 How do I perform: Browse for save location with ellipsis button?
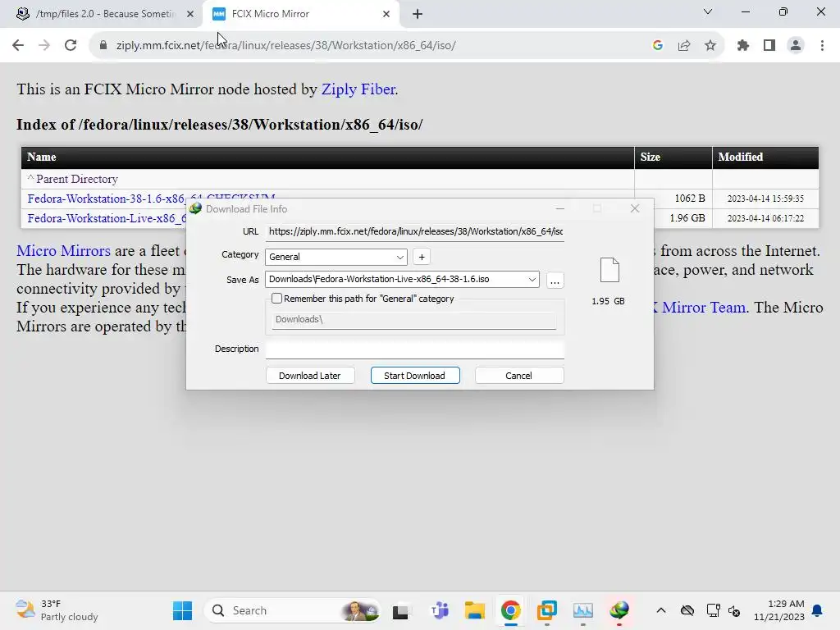point(555,281)
